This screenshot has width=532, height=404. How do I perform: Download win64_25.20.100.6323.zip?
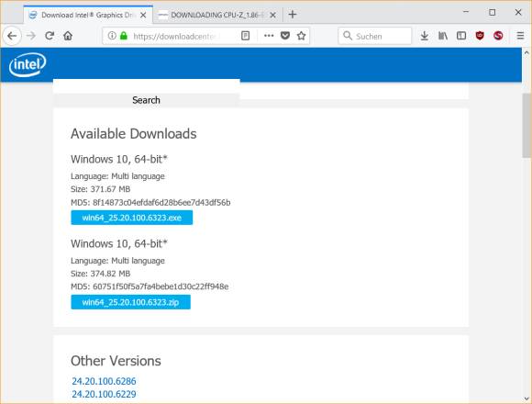(130, 302)
